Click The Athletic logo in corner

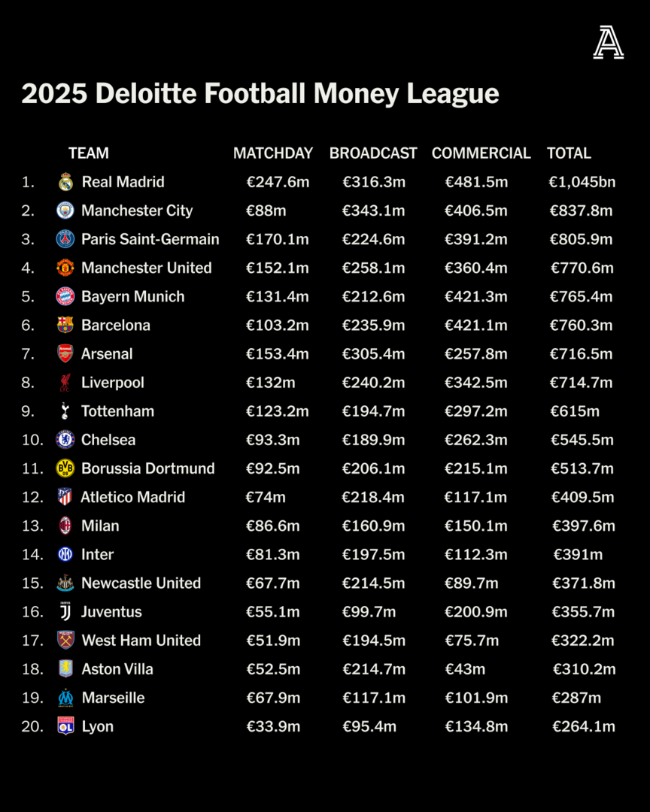point(608,42)
